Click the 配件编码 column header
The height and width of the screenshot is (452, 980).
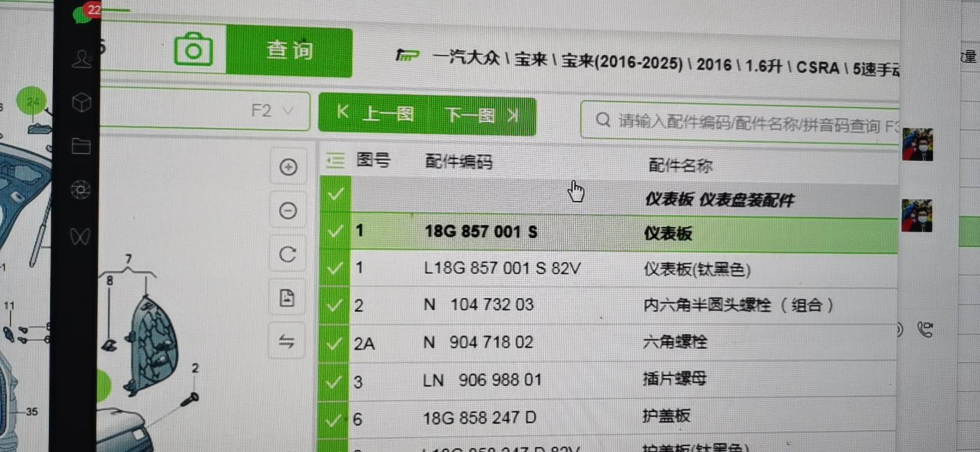(458, 162)
